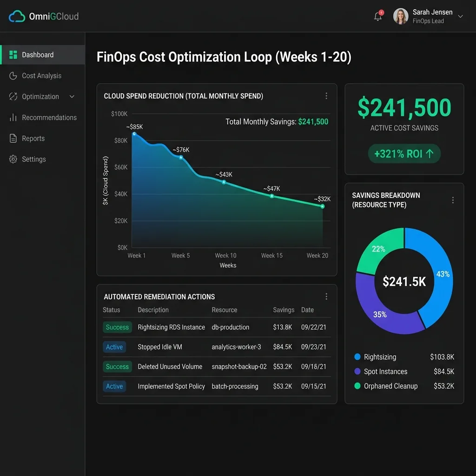Click the snapshot-backup-02 resource cell
This screenshot has width=476, height=476.
tap(239, 367)
